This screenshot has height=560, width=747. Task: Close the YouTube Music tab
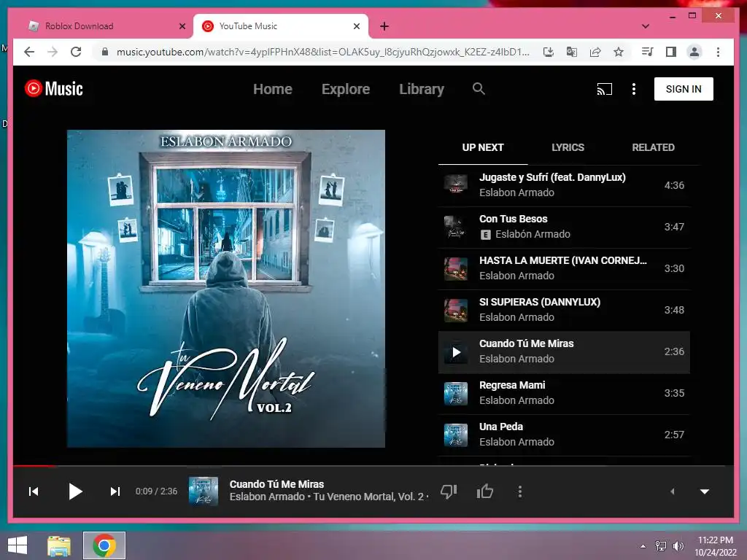(356, 26)
